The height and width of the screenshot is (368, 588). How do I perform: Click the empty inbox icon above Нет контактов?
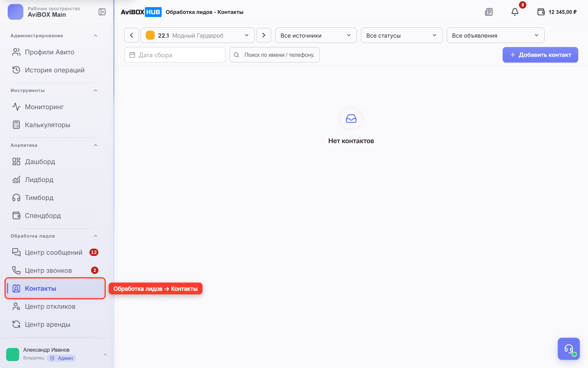(351, 119)
